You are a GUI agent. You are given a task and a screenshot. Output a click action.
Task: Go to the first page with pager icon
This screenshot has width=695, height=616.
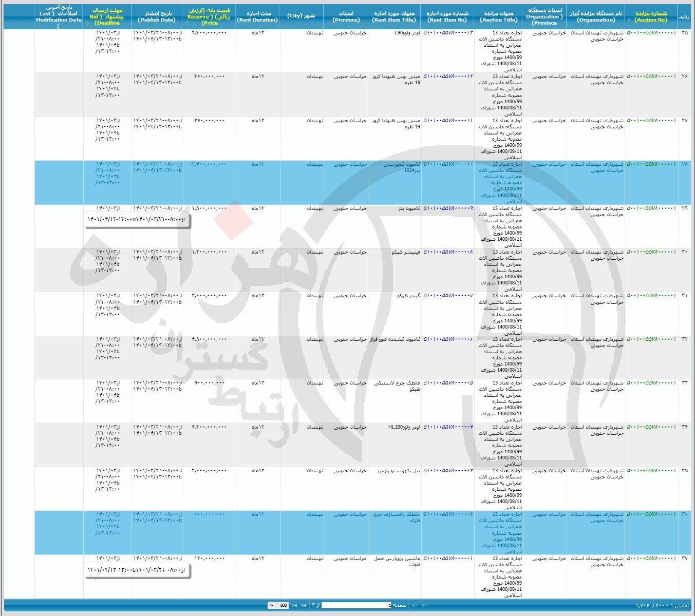coord(424,605)
